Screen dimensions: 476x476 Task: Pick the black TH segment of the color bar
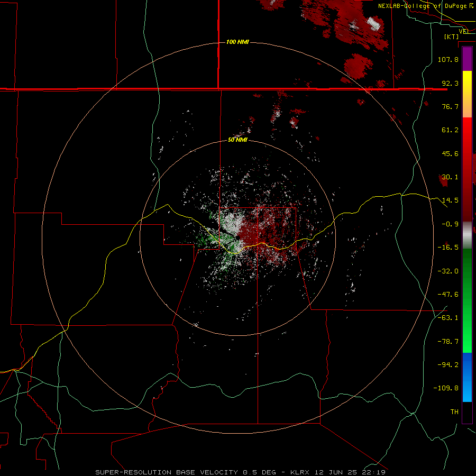(x=467, y=412)
